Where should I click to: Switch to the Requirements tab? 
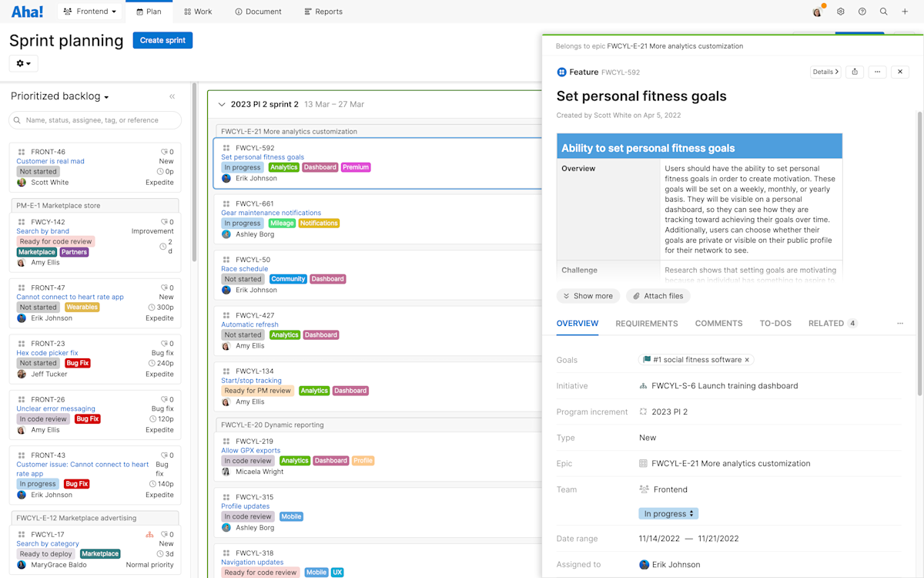click(x=647, y=324)
